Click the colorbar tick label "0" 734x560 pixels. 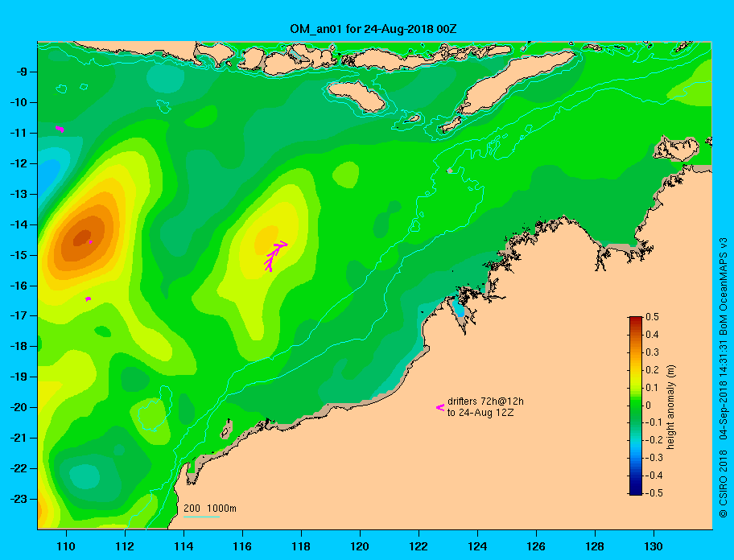[x=649, y=406]
